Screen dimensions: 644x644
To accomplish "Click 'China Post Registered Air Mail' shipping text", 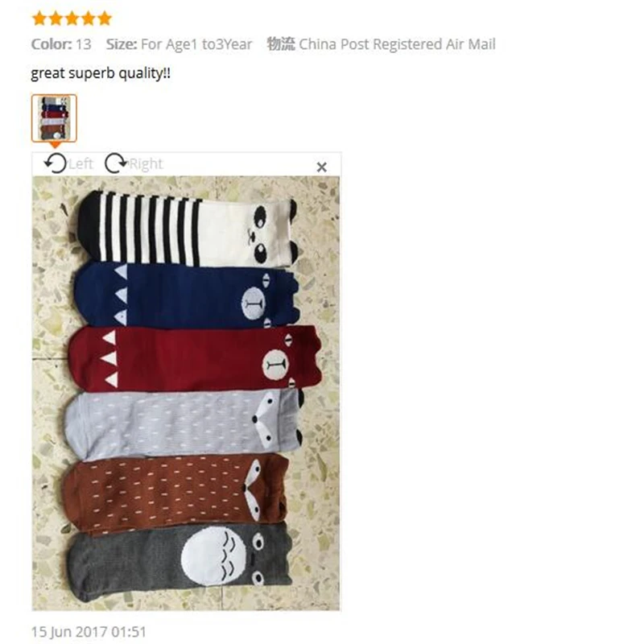I will pos(397,44).
